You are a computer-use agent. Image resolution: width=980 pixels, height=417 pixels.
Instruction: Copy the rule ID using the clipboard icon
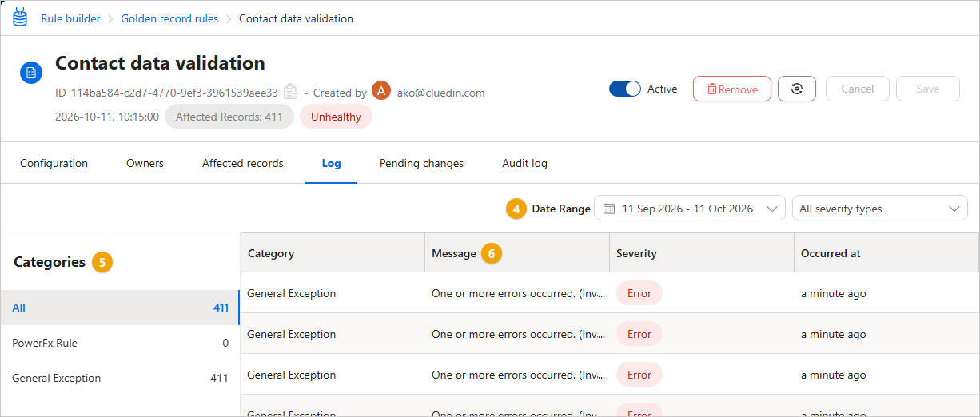click(290, 92)
